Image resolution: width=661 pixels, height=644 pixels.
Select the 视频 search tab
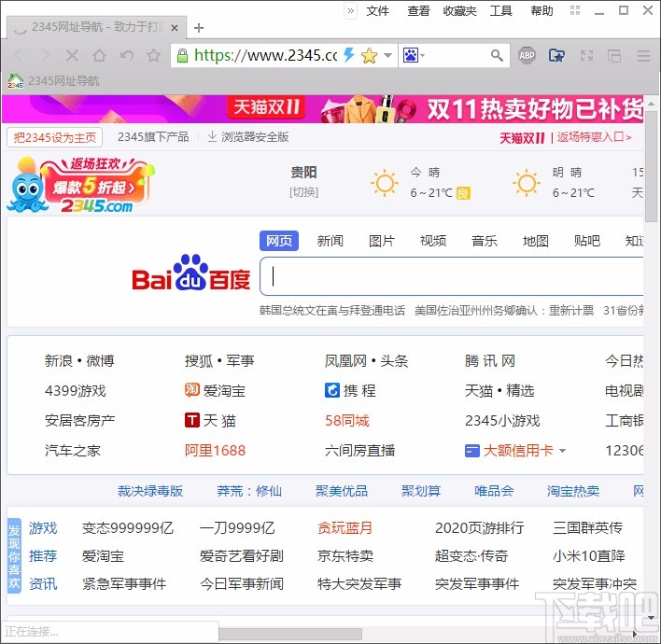click(433, 241)
